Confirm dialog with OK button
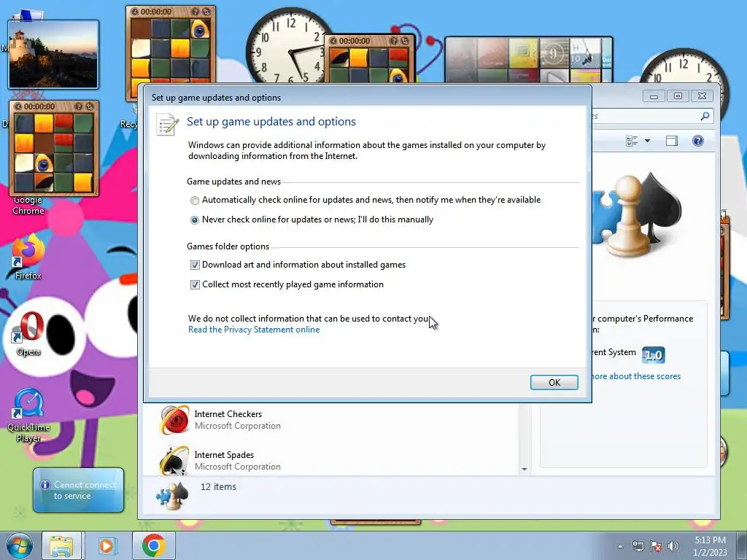Viewport: 747px width, 560px height. click(x=554, y=382)
